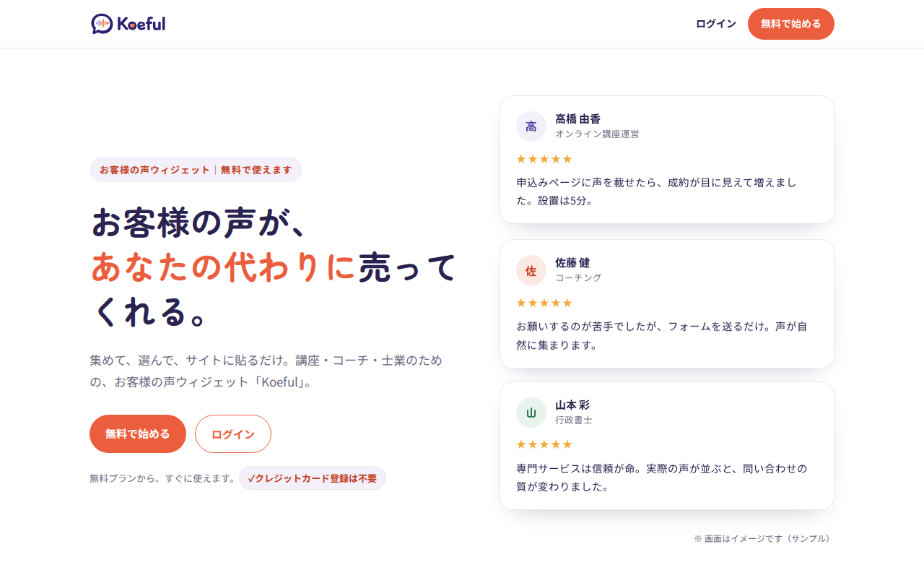
Task: Select the name 山本 彩
Action: pyautogui.click(x=572, y=405)
